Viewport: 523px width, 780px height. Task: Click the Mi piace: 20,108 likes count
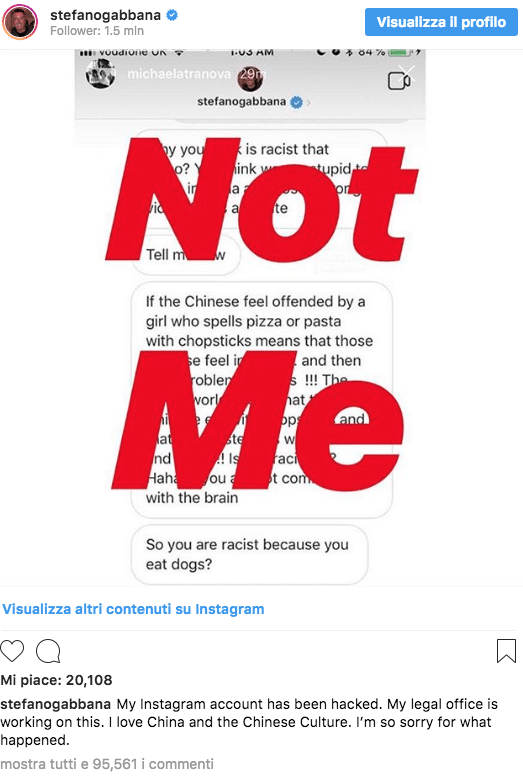click(x=56, y=680)
